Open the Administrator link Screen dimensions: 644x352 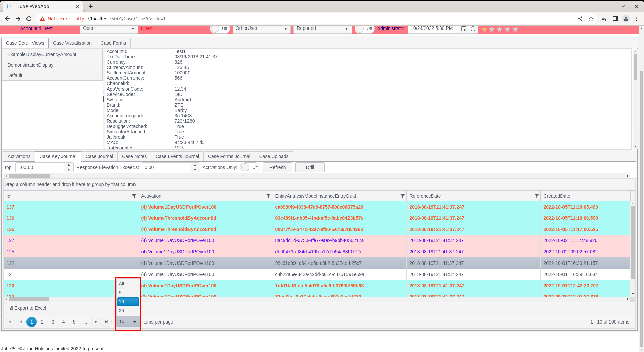pyautogui.click(x=391, y=29)
